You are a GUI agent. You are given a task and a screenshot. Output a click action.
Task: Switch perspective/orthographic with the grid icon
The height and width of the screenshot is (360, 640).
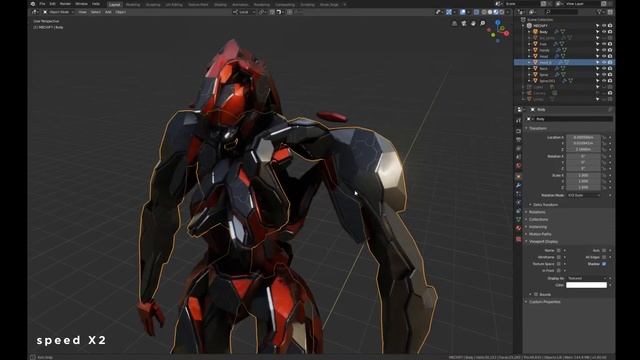point(454,24)
